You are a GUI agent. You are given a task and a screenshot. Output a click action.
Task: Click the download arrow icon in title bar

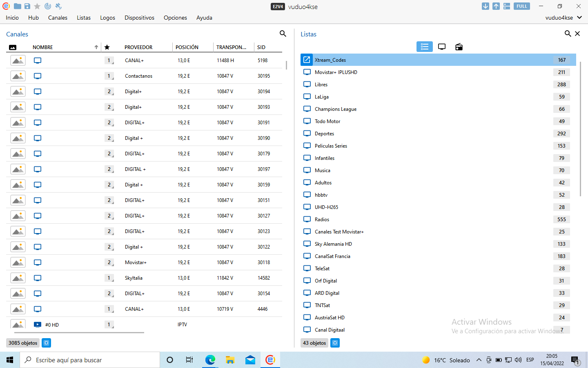coord(485,6)
